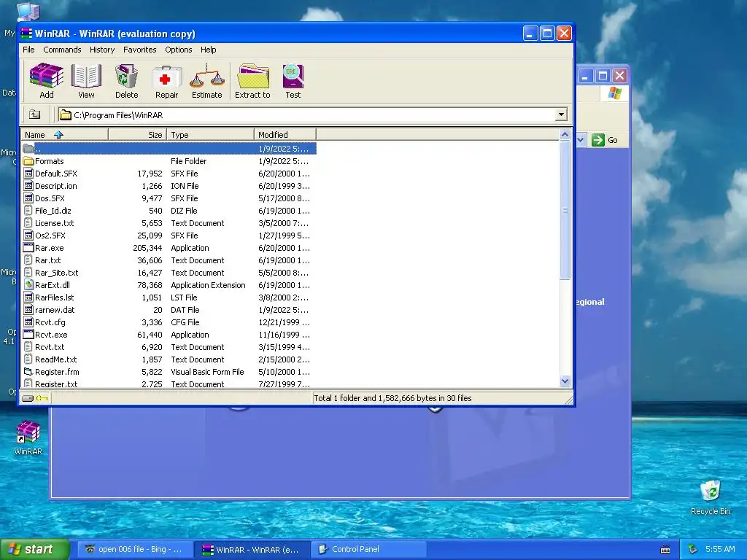This screenshot has height=560, width=747.
Task: Sort files by Size column
Action: click(137, 135)
